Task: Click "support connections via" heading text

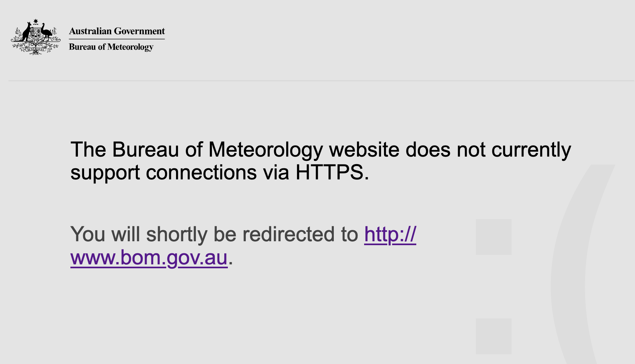Action: click(180, 172)
